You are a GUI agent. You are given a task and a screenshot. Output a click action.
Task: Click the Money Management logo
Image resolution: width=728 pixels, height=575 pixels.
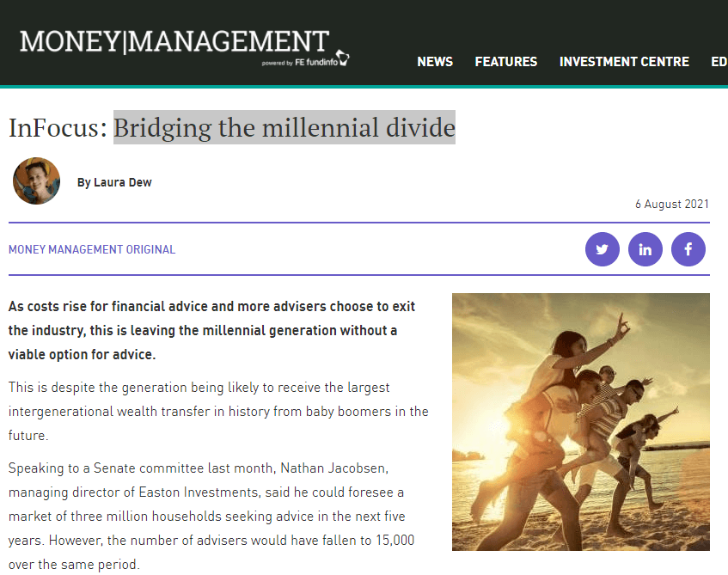click(x=174, y=41)
